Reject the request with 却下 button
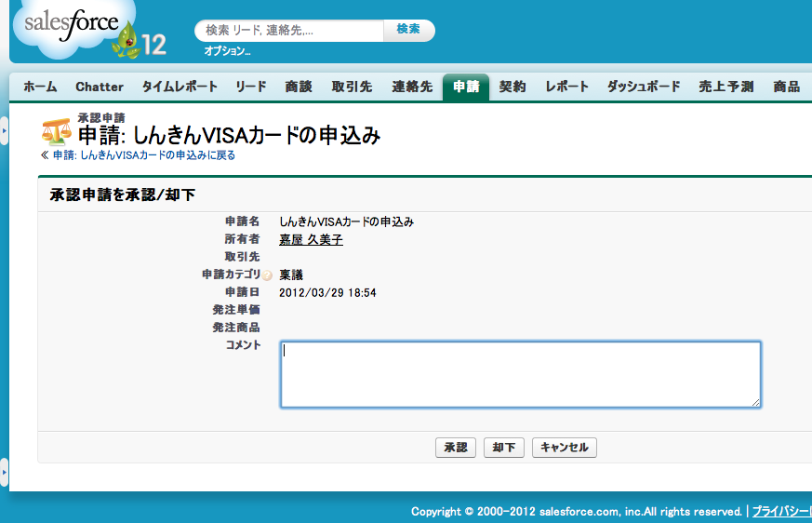 [x=504, y=448]
